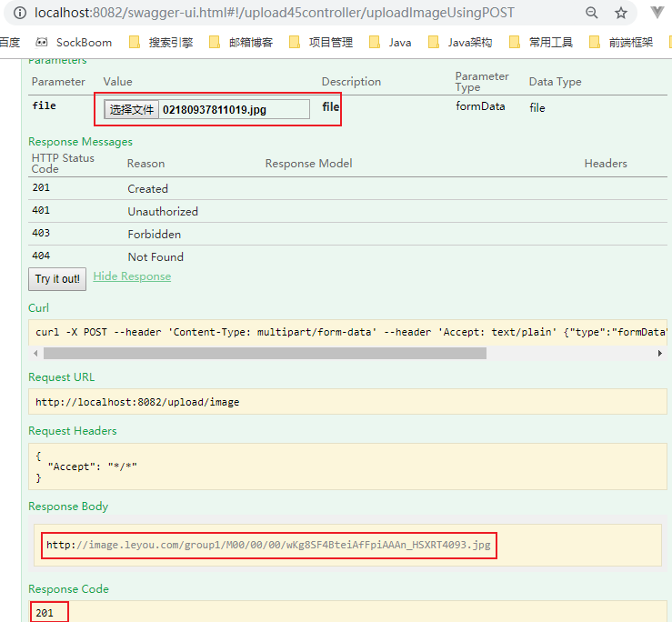
Task: Click the Parameter Type column header
Action: click(x=482, y=82)
